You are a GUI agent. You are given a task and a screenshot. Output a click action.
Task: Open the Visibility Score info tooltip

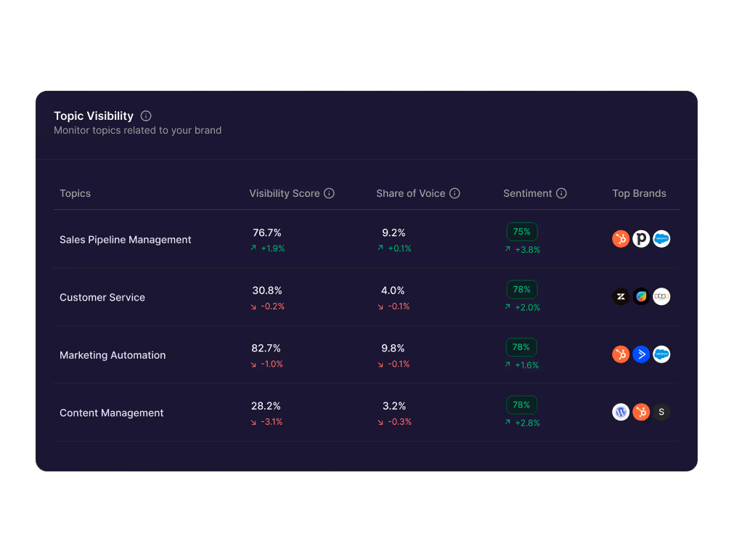point(330,193)
